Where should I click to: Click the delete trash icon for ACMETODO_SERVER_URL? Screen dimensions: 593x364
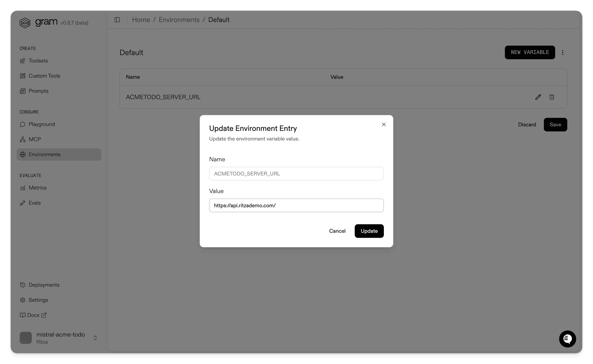(552, 97)
